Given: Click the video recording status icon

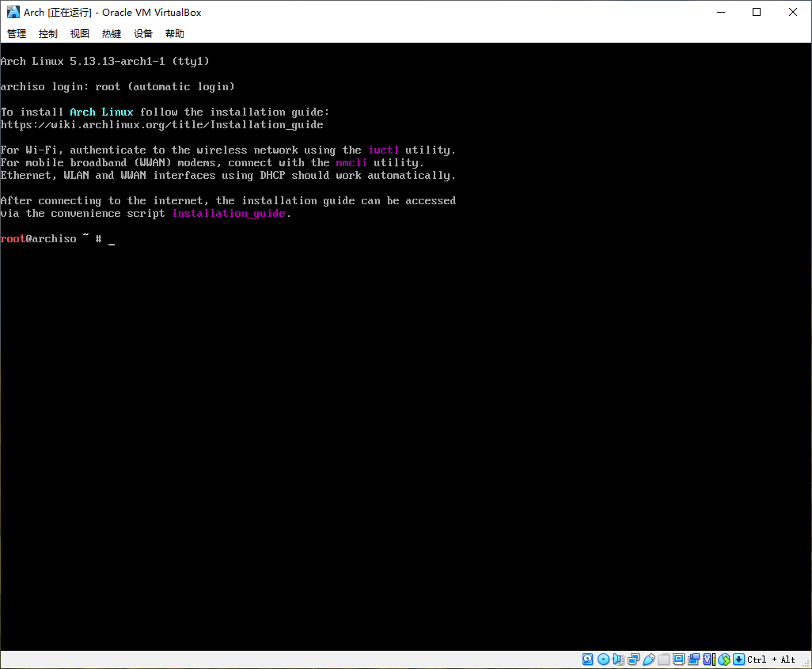Looking at the screenshot, I should tap(693, 659).
